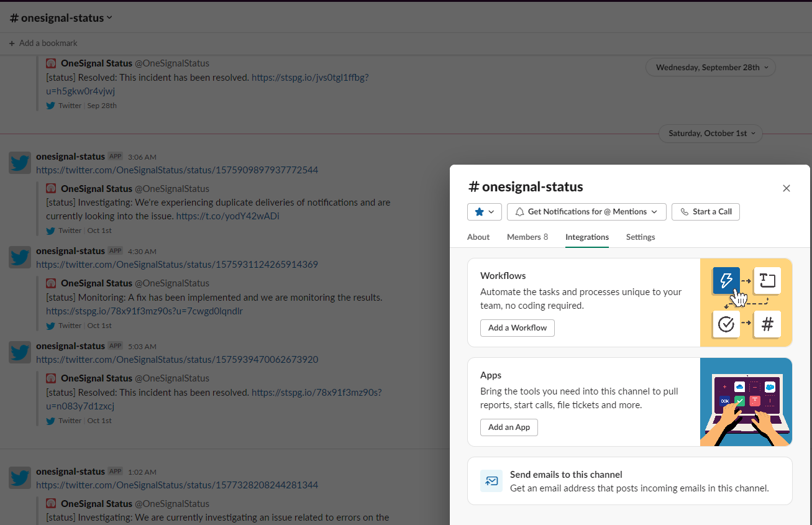812x525 pixels.
Task: Open Get Notifications for @ Mentions dropdown
Action: pos(586,212)
